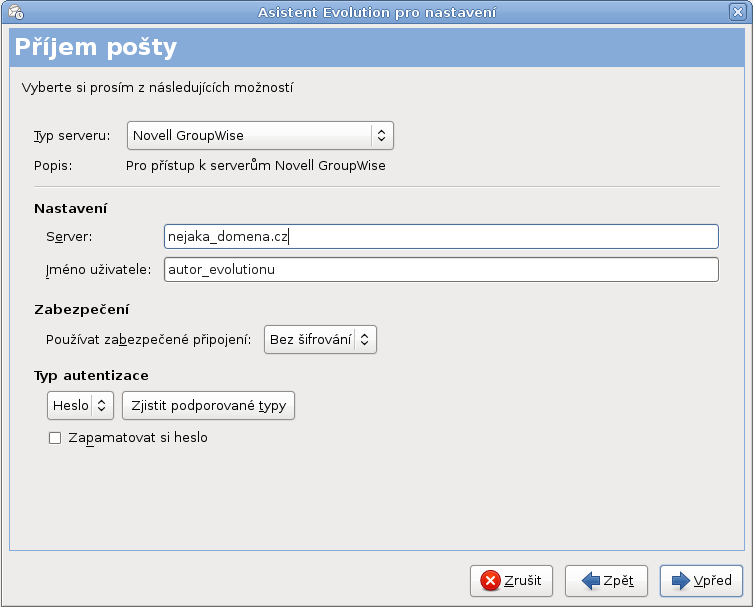Click the Popis description text

click(x=255, y=166)
